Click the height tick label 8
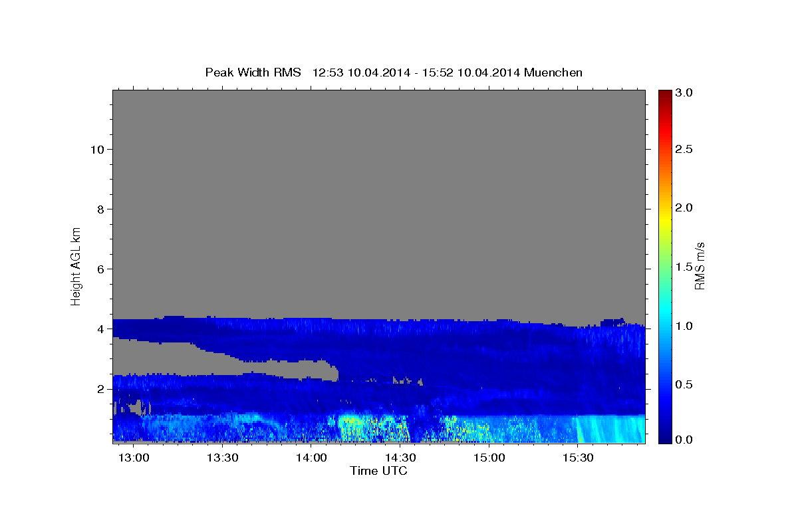Viewport: 798px width, 532px height. 101,209
